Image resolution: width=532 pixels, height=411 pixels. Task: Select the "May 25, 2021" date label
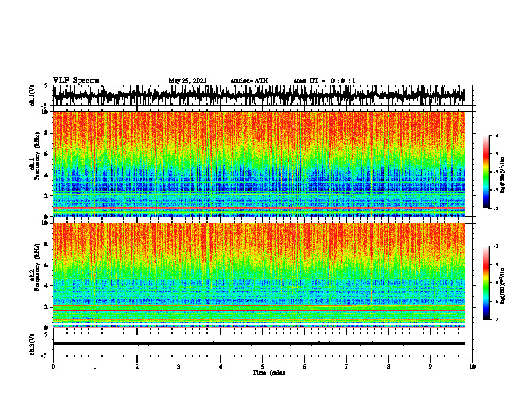[x=187, y=81]
